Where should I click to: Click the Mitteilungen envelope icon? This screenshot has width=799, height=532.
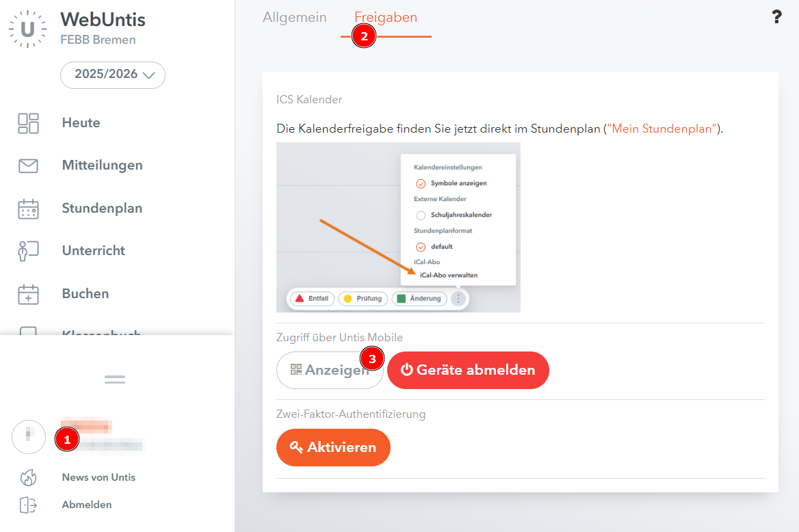(x=28, y=165)
